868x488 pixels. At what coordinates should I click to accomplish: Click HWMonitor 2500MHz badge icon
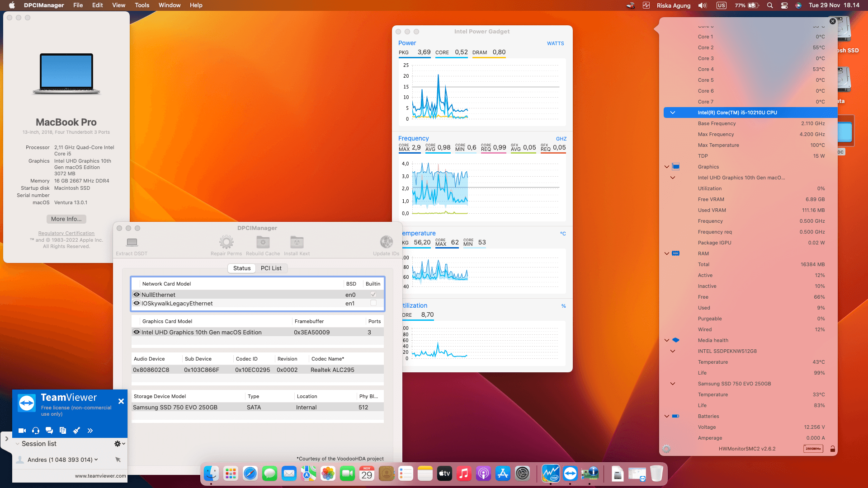click(813, 449)
